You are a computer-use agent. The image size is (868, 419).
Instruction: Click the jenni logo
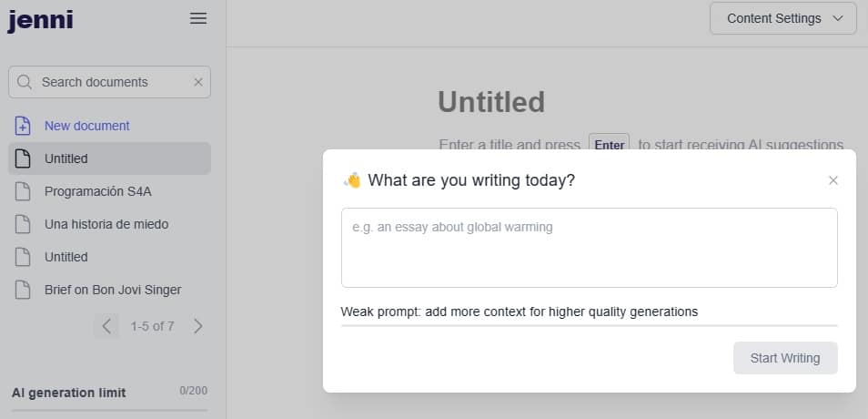(40, 20)
